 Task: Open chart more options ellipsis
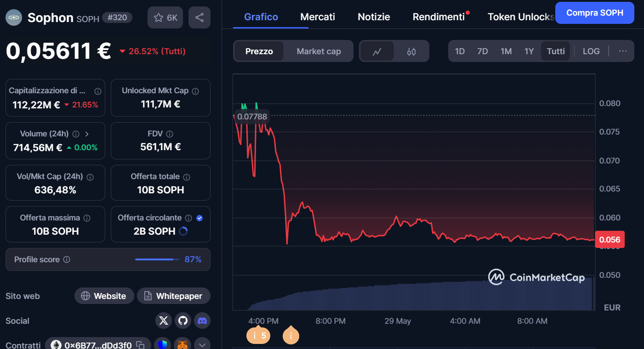coord(623,51)
